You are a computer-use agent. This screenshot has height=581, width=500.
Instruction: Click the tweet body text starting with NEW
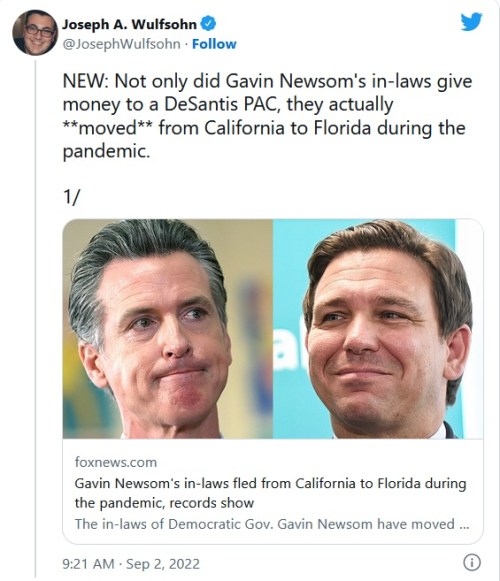point(267,116)
